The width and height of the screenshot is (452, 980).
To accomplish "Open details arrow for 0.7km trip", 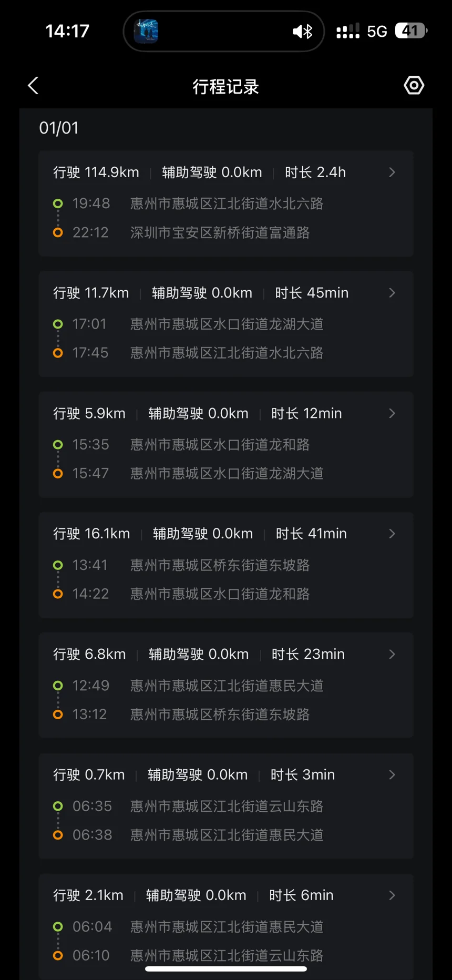I will tap(392, 774).
